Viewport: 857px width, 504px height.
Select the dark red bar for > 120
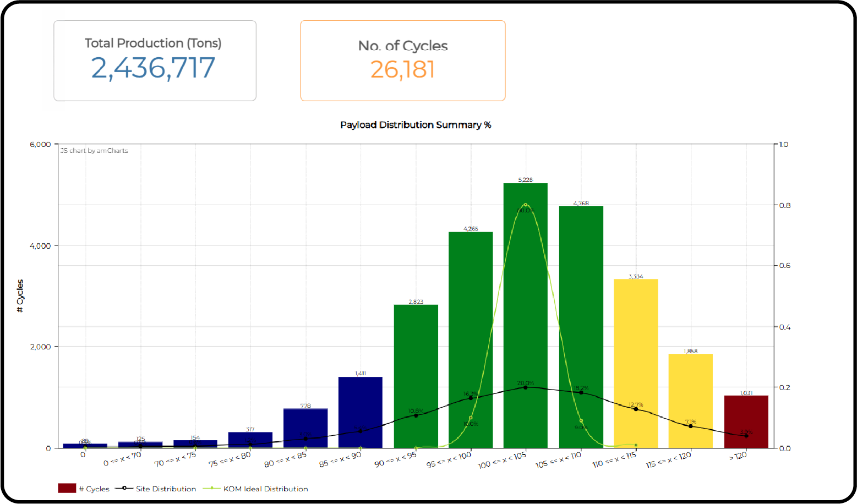click(746, 421)
